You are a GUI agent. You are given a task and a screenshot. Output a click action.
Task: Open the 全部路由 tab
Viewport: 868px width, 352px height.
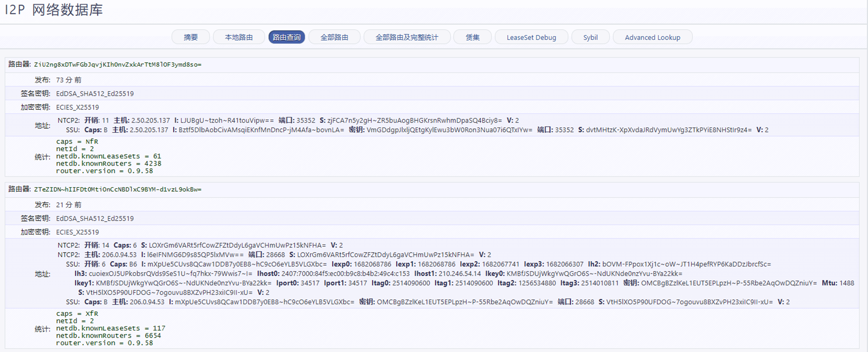334,37
